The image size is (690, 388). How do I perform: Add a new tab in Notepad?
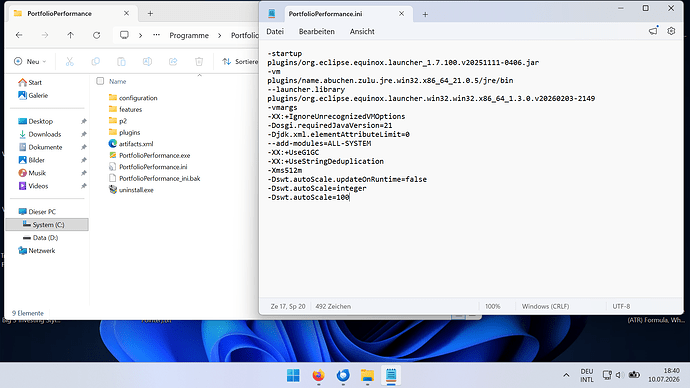click(425, 15)
